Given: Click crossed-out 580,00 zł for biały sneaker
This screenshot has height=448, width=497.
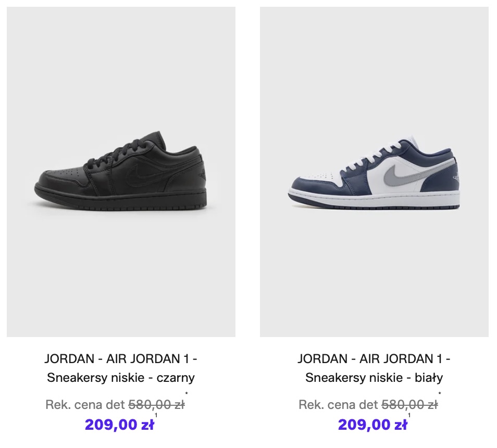Looking at the screenshot, I should (409, 405).
